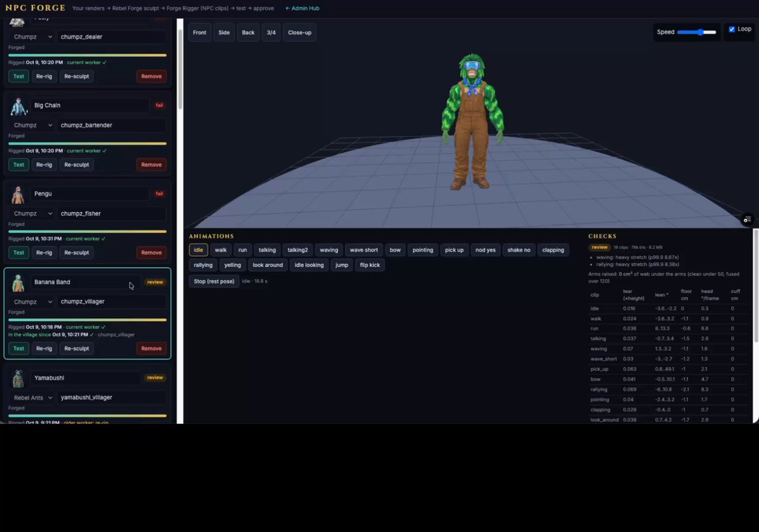Select the Back camera view
This screenshot has height=532, width=759.
pos(248,32)
